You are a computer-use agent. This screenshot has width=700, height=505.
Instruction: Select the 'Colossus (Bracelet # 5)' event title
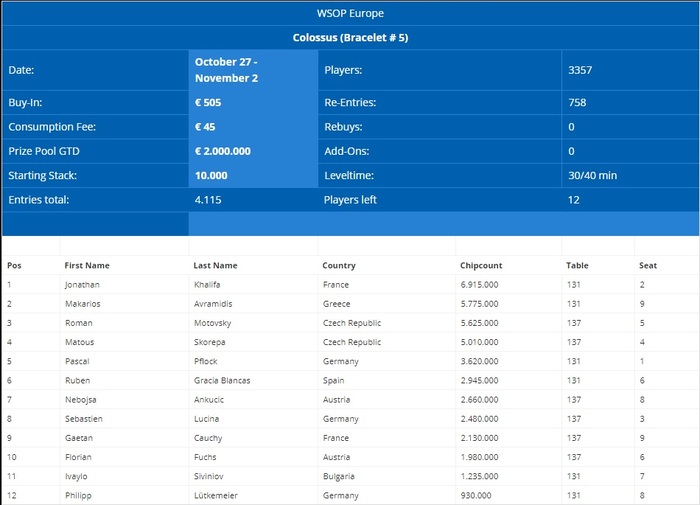coord(350,38)
